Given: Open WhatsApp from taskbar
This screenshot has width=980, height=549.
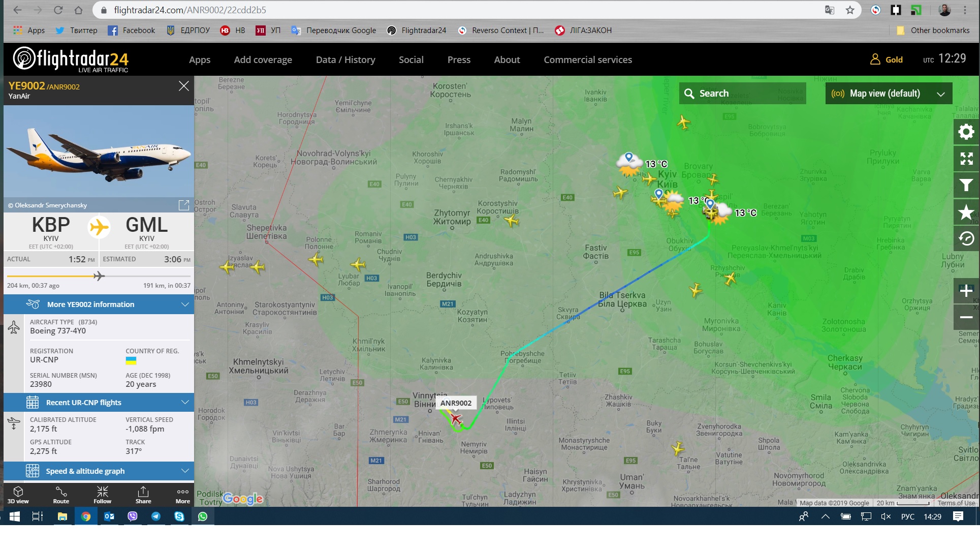Looking at the screenshot, I should tap(203, 516).
